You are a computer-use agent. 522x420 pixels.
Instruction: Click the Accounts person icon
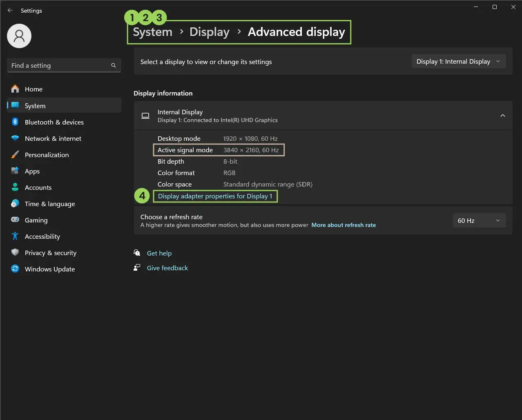[x=15, y=187]
